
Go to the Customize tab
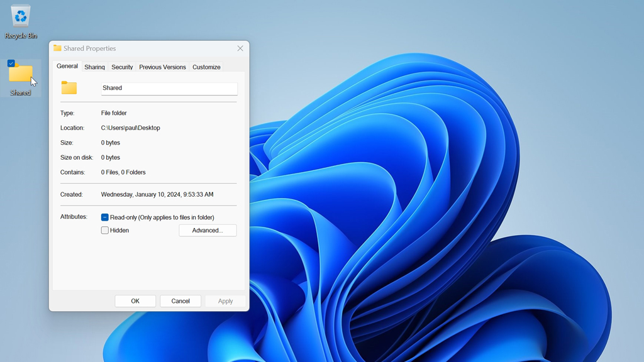(206, 67)
